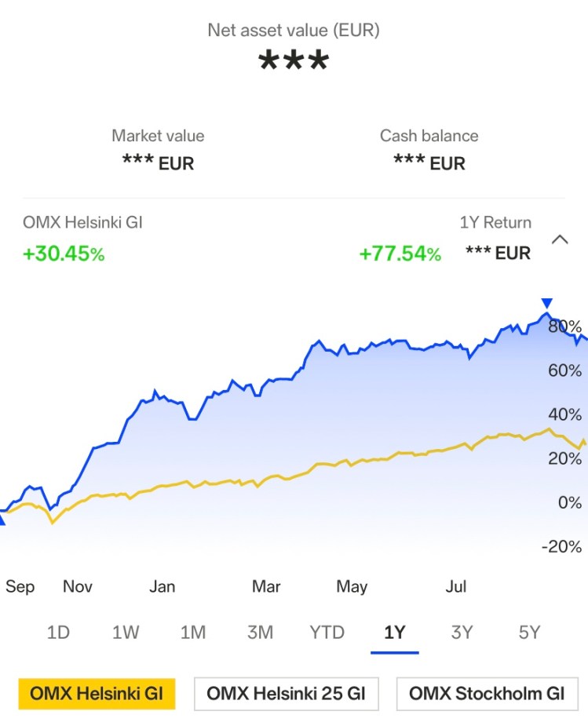The height and width of the screenshot is (726, 588).
Task: Select the 1D time range
Action: [58, 632]
